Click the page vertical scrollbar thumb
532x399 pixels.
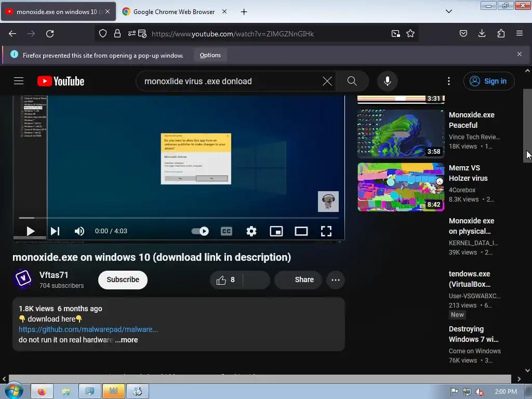click(527, 126)
